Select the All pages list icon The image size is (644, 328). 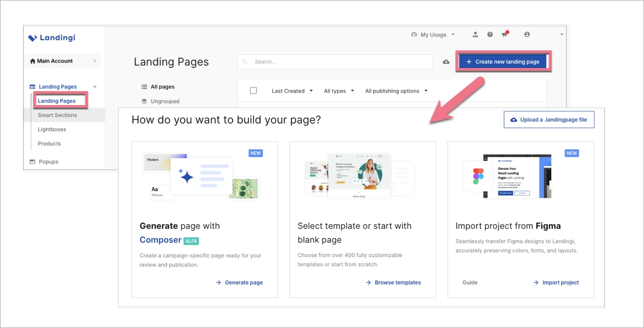pyautogui.click(x=145, y=86)
